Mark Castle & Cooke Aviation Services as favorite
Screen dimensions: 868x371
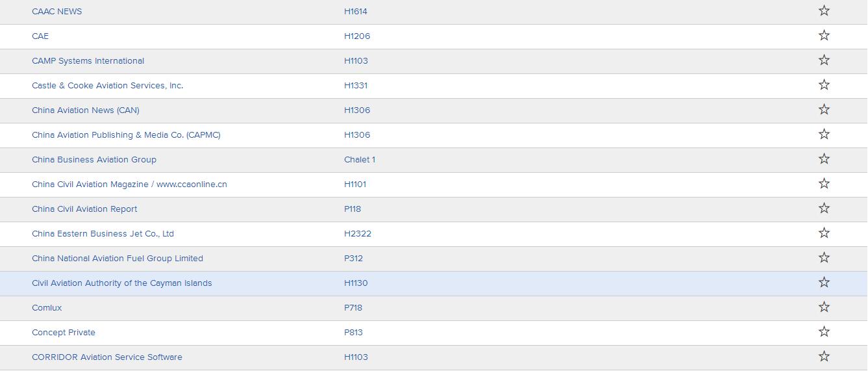824,84
